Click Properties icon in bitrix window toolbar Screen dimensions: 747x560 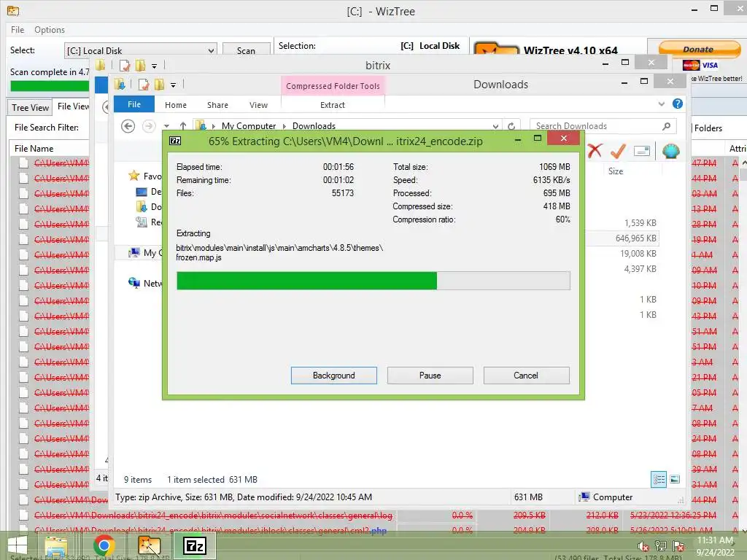(x=125, y=65)
